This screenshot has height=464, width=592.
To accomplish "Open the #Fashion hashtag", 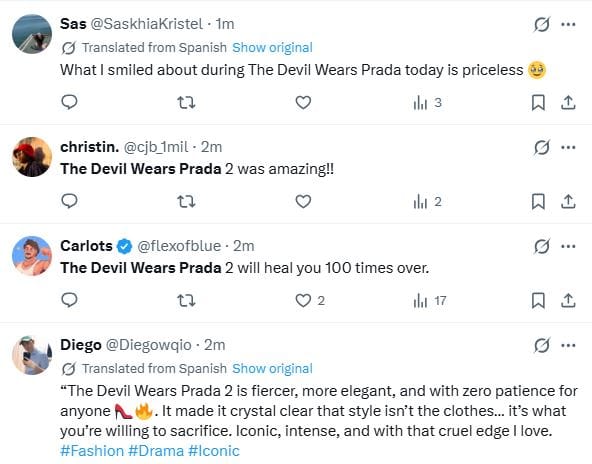I will point(92,451).
